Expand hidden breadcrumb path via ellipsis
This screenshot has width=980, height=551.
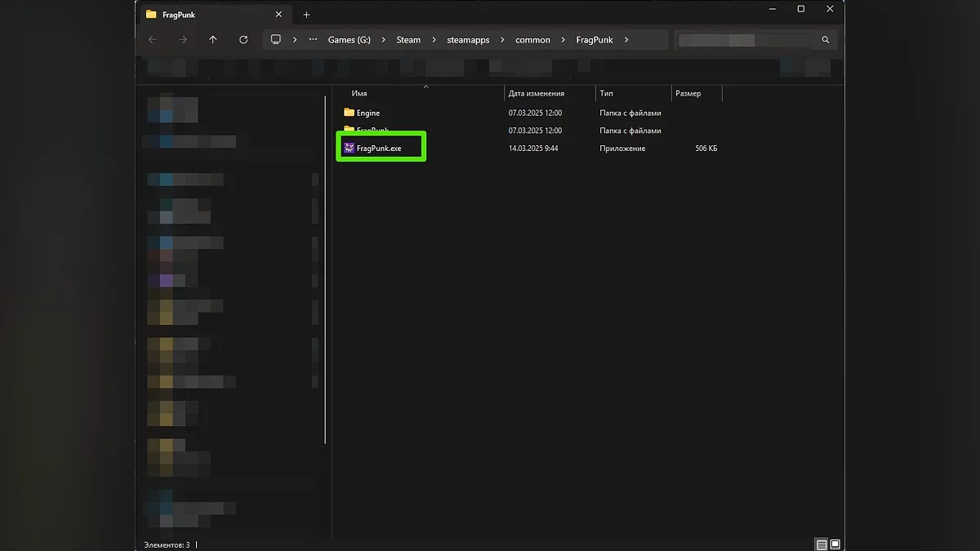point(313,39)
